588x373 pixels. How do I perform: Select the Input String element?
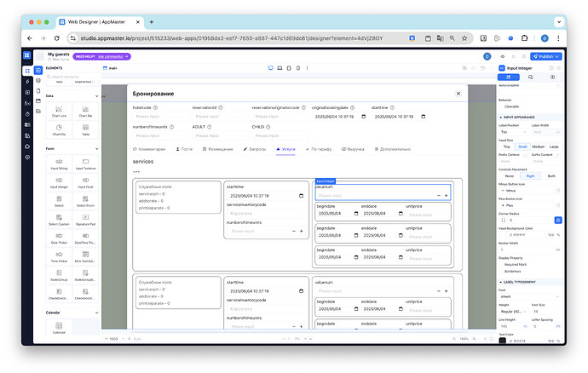(59, 164)
